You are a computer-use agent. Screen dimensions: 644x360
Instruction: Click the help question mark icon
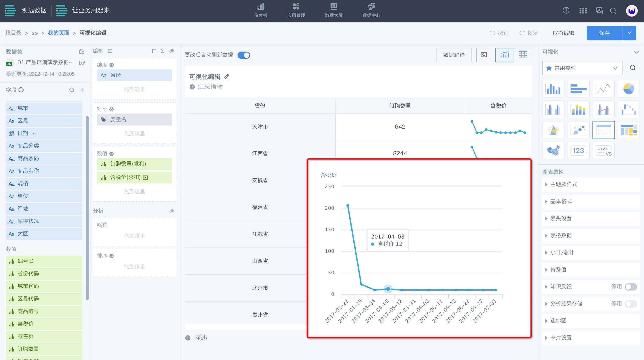click(566, 11)
